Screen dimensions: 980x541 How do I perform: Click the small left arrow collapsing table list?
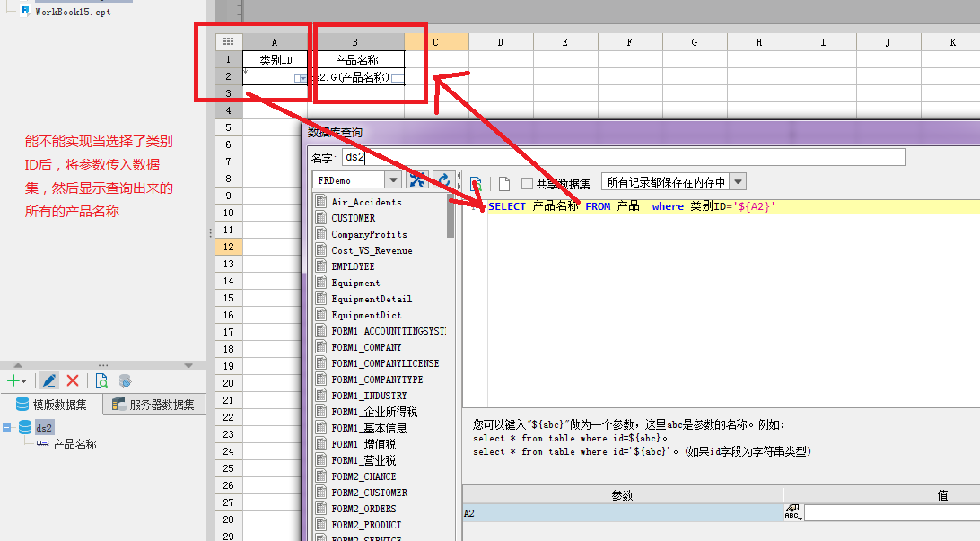coord(459,176)
